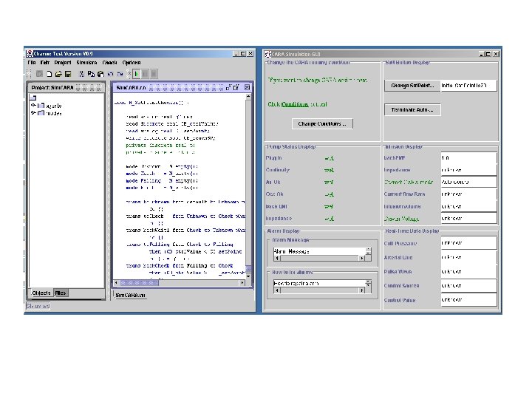Click the Driven Voltage value field
The image size is (532, 399).
coord(468,218)
